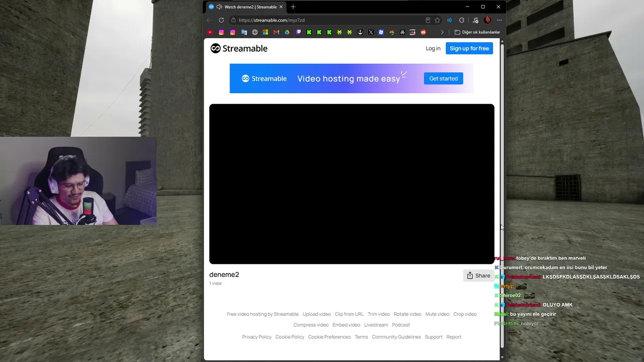Open the Livestream footer link
Screen dimensions: 644x362
[x=376, y=325]
